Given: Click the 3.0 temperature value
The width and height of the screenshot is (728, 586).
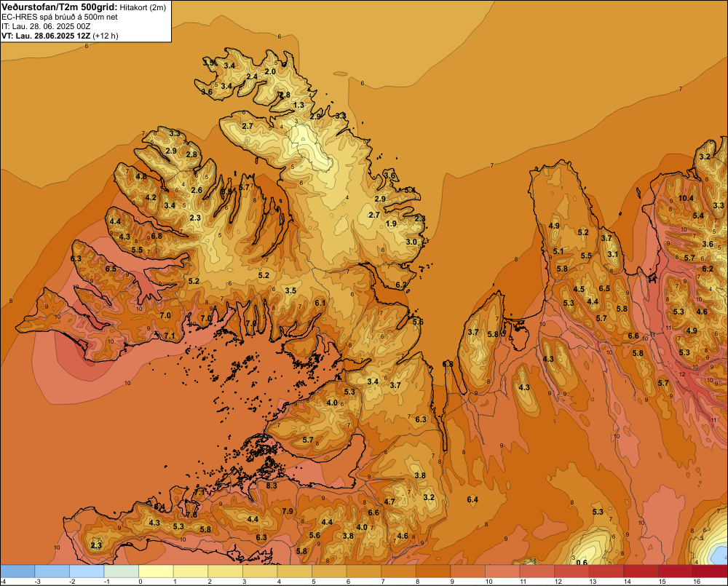Looking at the screenshot, I should (x=411, y=242).
